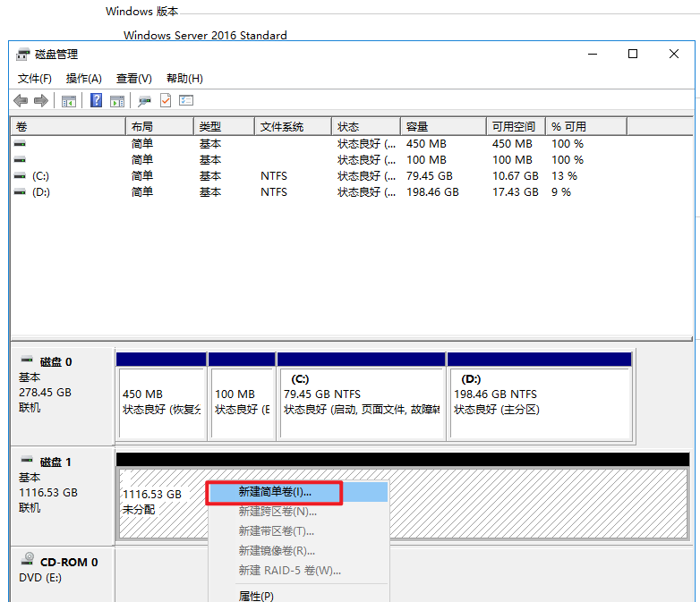Click the show/hide console tree icon
The width and height of the screenshot is (700, 602).
pyautogui.click(x=69, y=100)
